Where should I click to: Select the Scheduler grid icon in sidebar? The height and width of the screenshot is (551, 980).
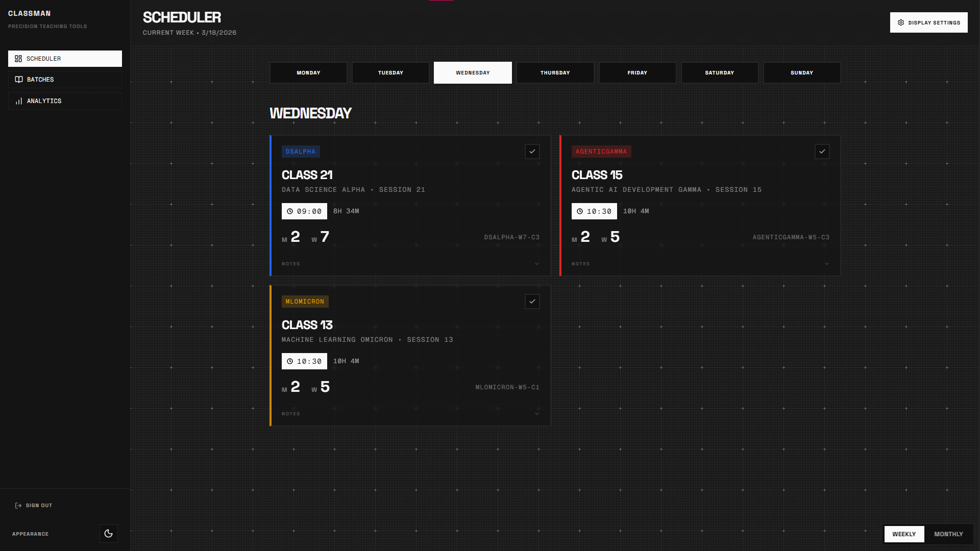pos(19,58)
